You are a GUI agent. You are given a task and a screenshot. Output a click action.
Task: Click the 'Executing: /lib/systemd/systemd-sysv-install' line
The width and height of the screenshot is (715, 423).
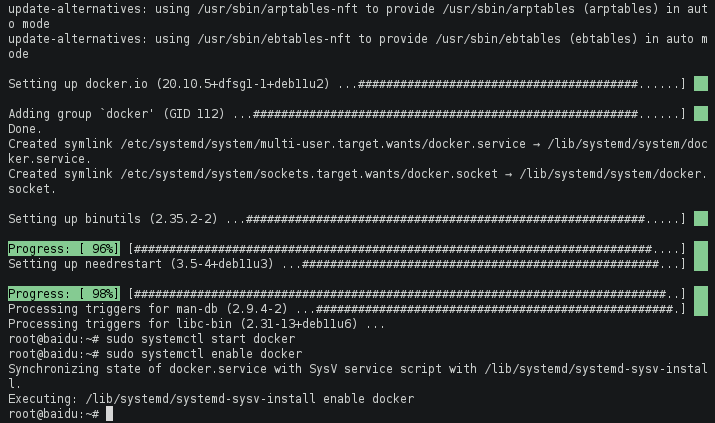pos(210,399)
